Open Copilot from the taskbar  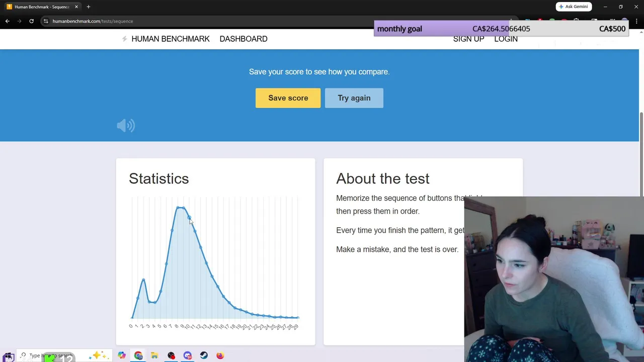122,355
